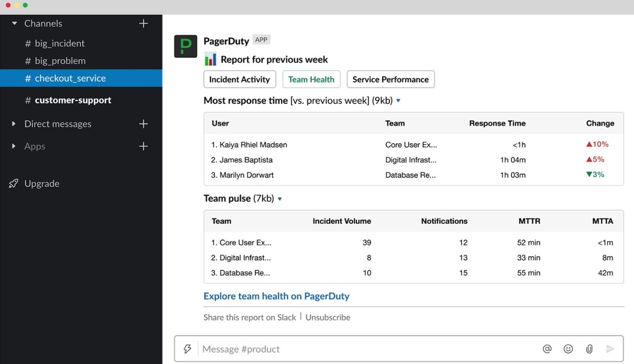Switch to the Team Health tab
634x364 pixels.
point(311,79)
